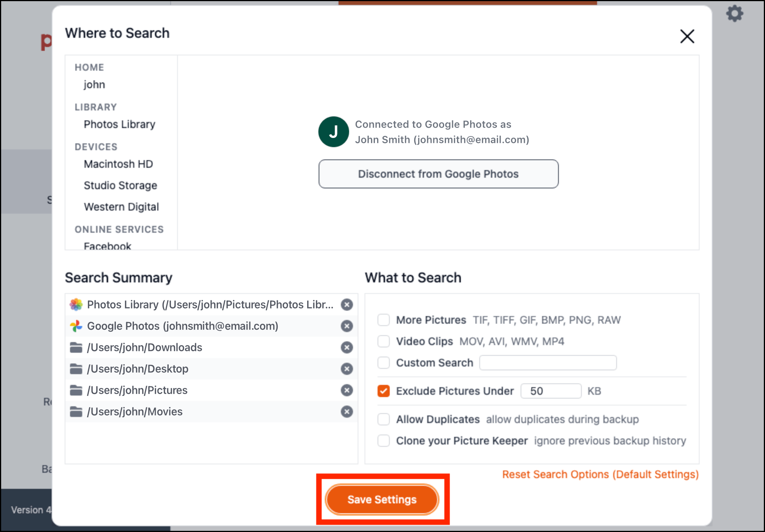Screen dimensions: 765x532
Task: Choose Western Digital drive in sidebar
Action: [x=121, y=207]
